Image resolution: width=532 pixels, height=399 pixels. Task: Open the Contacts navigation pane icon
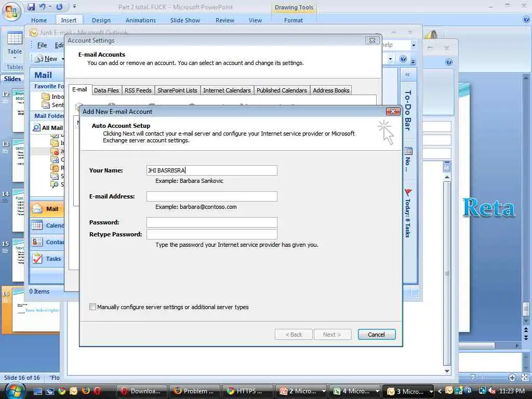37,242
